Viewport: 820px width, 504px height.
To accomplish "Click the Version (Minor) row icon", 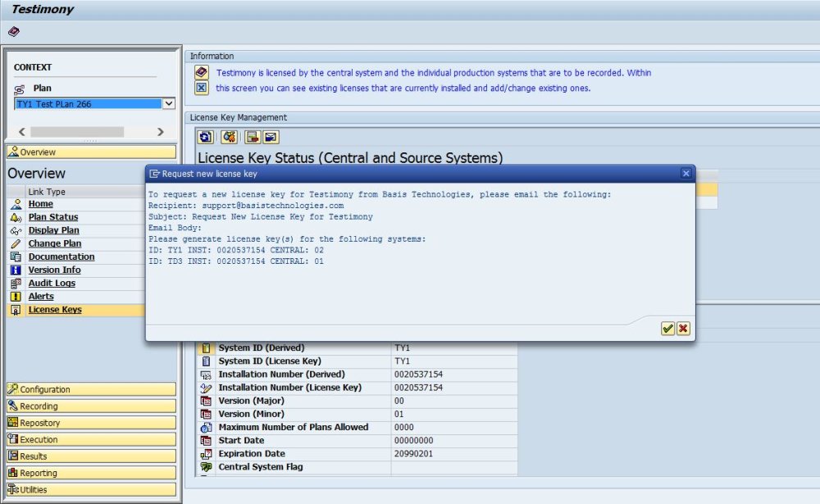I will click(x=206, y=414).
